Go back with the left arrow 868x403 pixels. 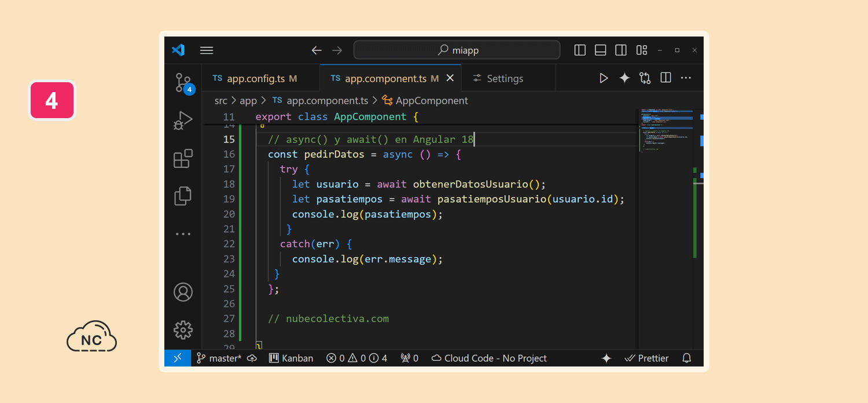[317, 50]
